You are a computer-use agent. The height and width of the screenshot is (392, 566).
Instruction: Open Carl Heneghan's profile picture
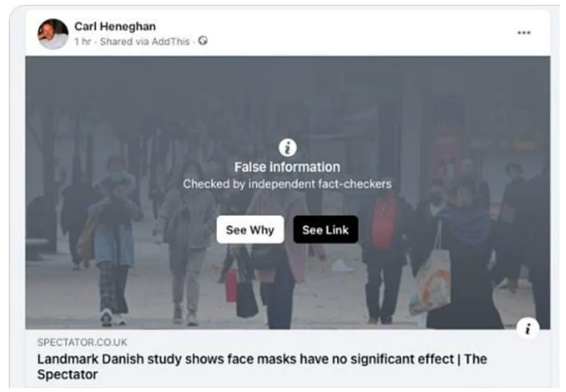53,34
